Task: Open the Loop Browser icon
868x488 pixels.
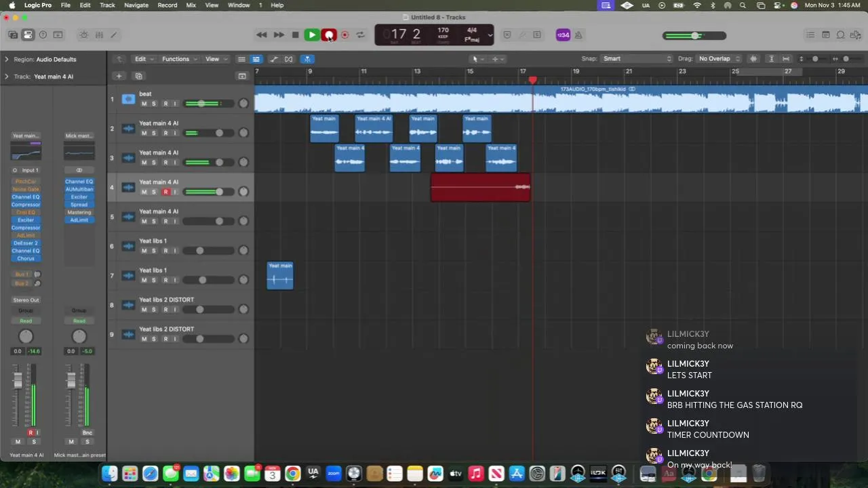Action: pyautogui.click(x=840, y=35)
